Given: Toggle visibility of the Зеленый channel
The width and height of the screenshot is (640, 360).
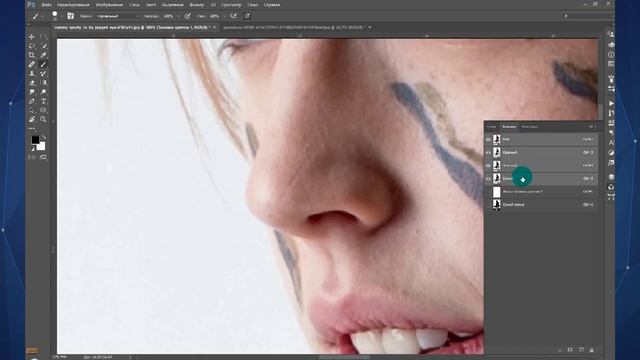Looking at the screenshot, I should [x=488, y=166].
